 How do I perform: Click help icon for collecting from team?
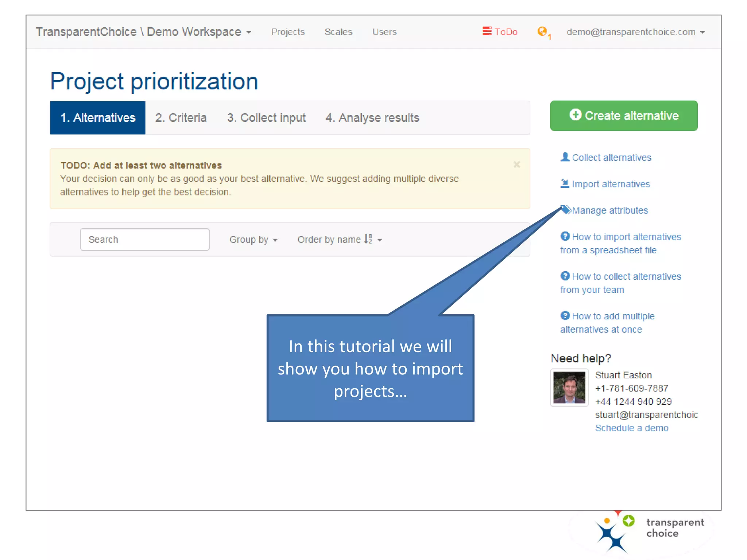point(565,276)
